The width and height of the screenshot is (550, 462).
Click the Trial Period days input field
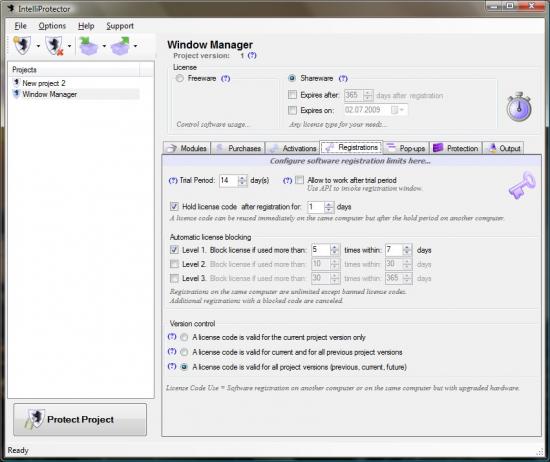[x=228, y=181]
